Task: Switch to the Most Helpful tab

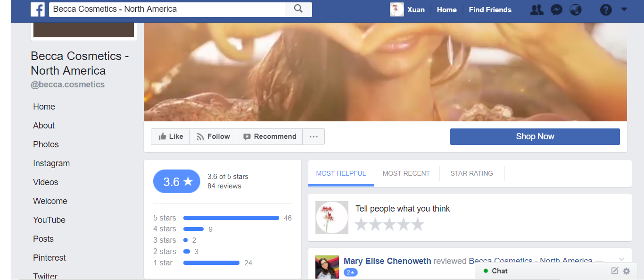Action: click(341, 173)
